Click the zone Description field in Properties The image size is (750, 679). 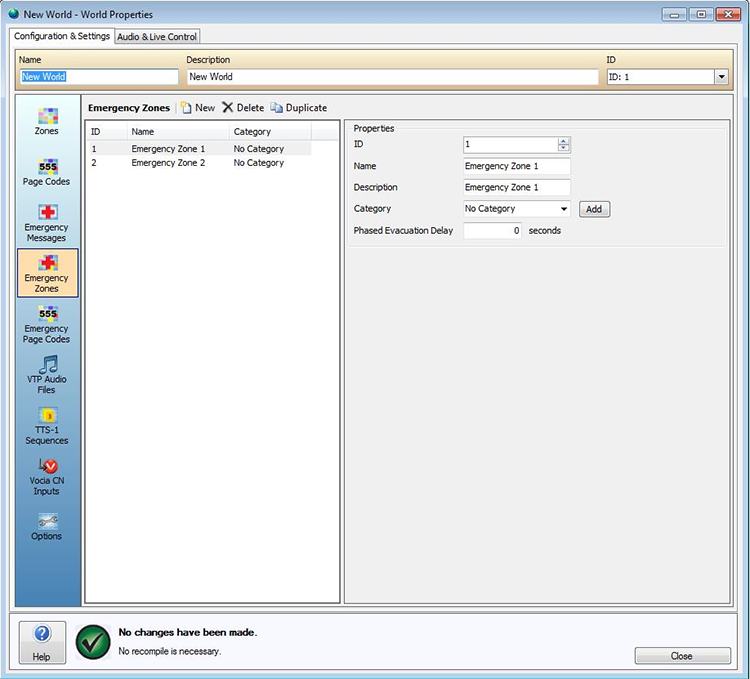point(517,187)
